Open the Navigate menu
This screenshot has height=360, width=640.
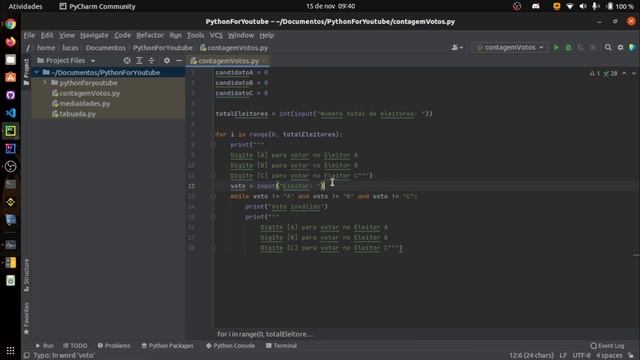94,35
